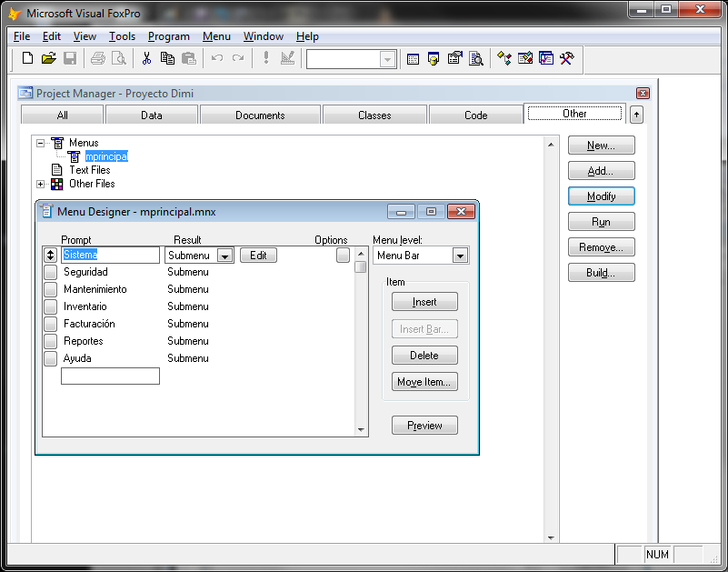This screenshot has width=728, height=572.
Task: Switch to the Classes tab
Action: [374, 114]
